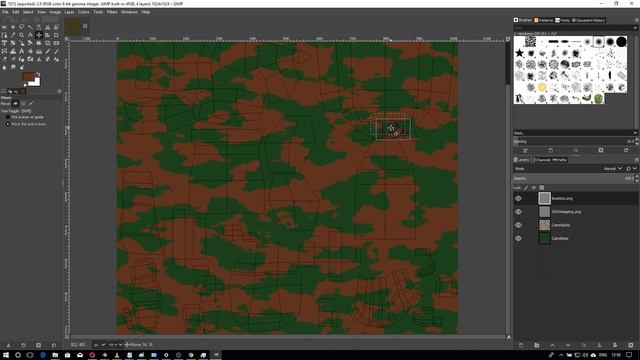The image size is (640, 360).
Task: Open the Brushes dock tab configuration menu
Action: pyautogui.click(x=636, y=20)
